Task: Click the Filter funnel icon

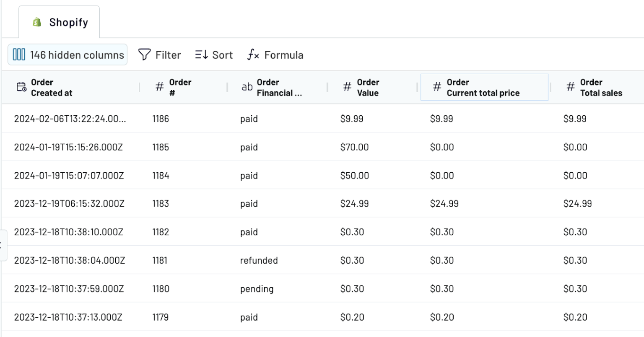Action: coord(144,54)
